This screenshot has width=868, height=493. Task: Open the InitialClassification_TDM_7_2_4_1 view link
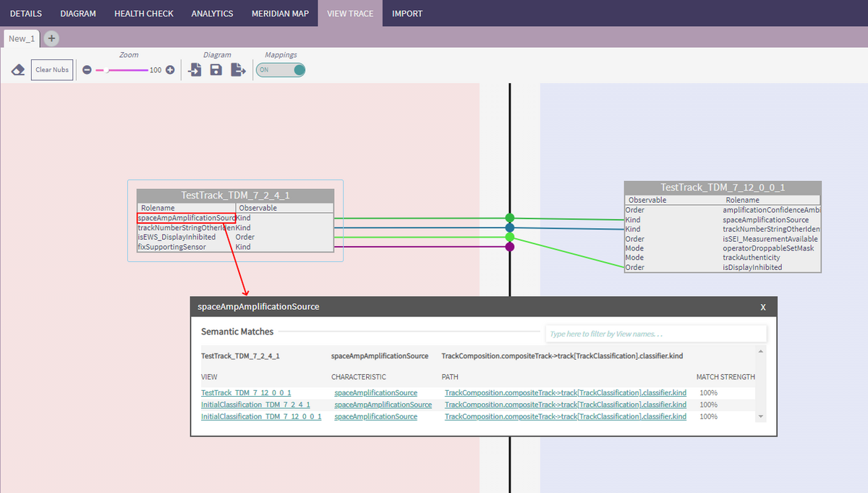coord(255,405)
